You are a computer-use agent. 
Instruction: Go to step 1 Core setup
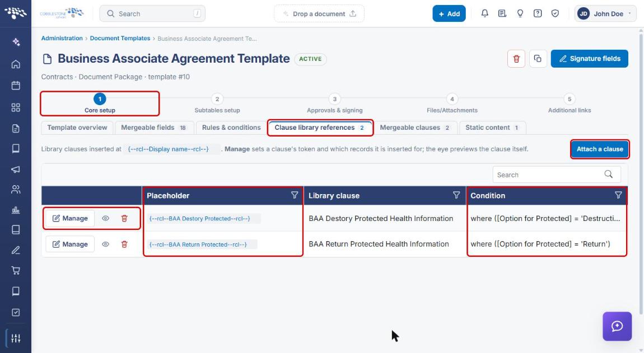tap(100, 103)
